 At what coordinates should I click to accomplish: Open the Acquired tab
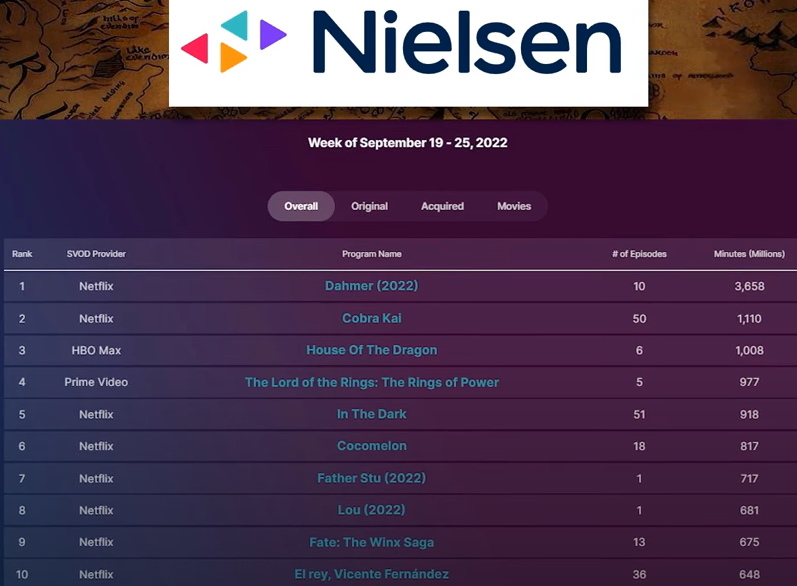pyautogui.click(x=442, y=206)
